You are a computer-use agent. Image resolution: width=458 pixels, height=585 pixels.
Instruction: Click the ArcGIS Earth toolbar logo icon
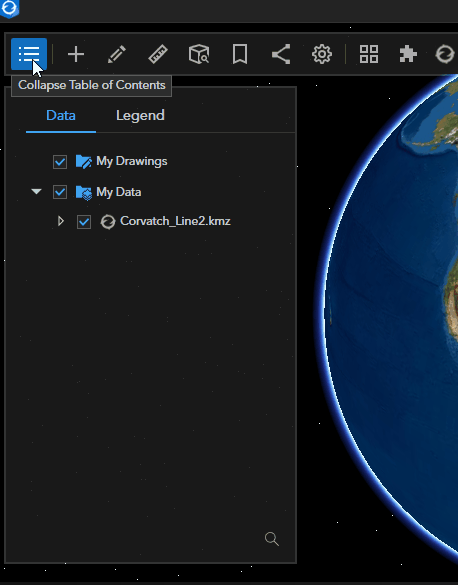pyautogui.click(x=445, y=54)
